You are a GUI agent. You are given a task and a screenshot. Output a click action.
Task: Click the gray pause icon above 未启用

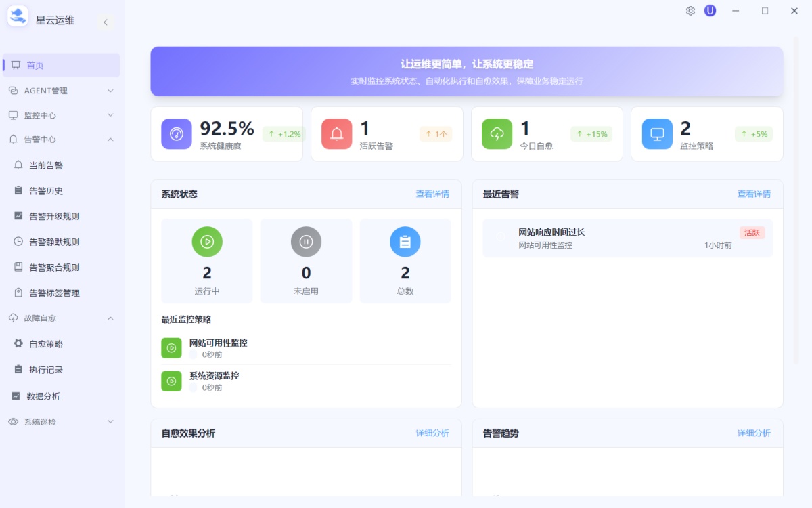306,241
